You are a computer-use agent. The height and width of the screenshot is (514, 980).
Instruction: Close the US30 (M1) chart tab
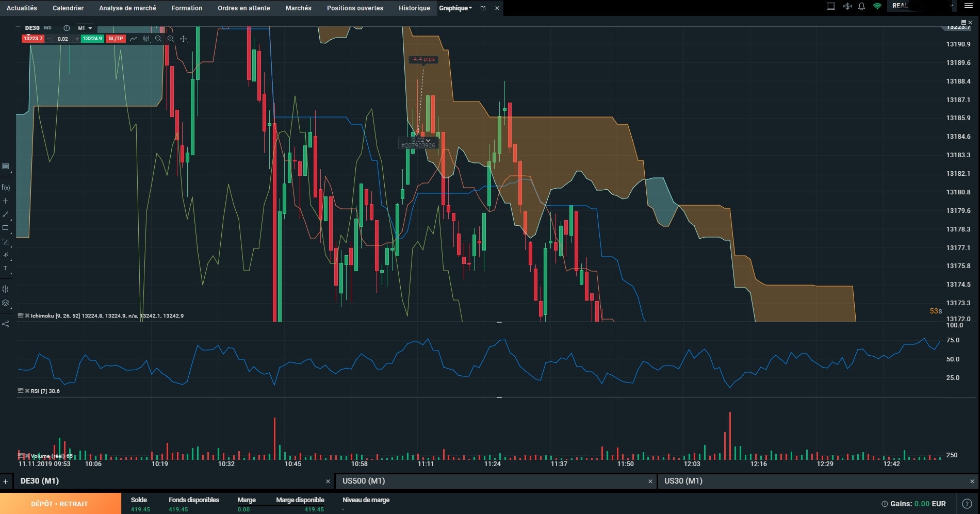pyautogui.click(x=972, y=482)
